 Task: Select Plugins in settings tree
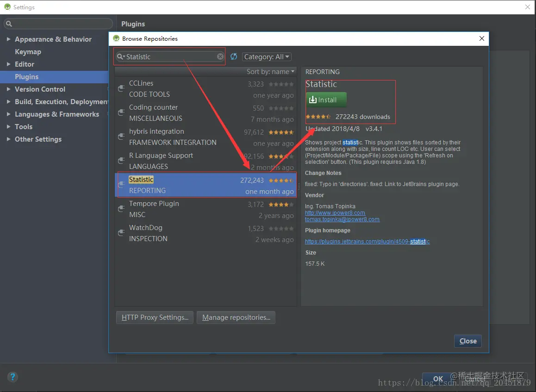point(27,76)
